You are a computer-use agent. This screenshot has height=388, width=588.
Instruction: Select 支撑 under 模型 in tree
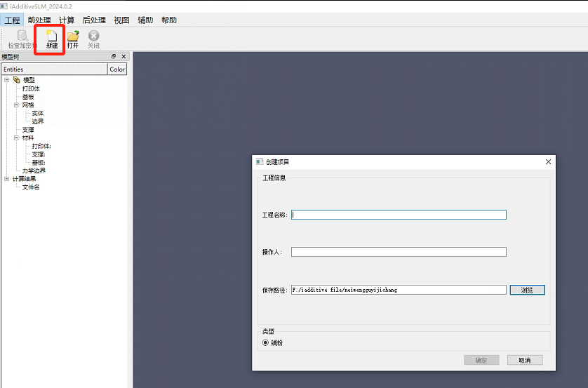[x=28, y=130]
